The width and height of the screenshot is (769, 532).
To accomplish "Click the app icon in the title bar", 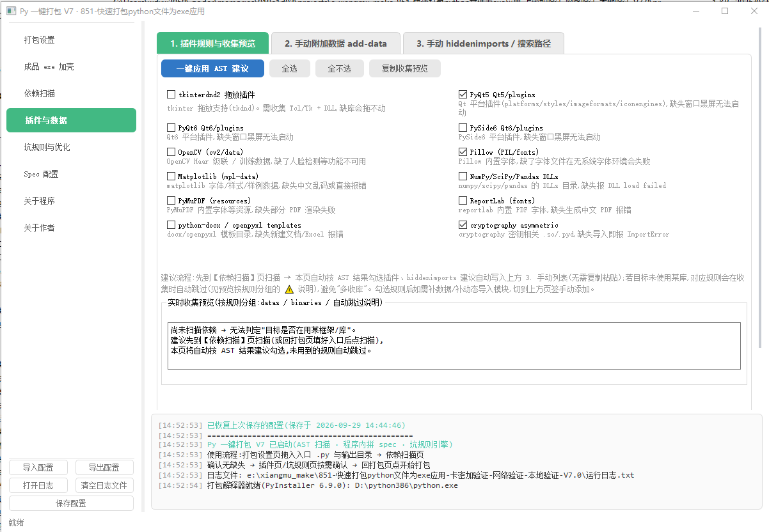I will (x=10, y=11).
